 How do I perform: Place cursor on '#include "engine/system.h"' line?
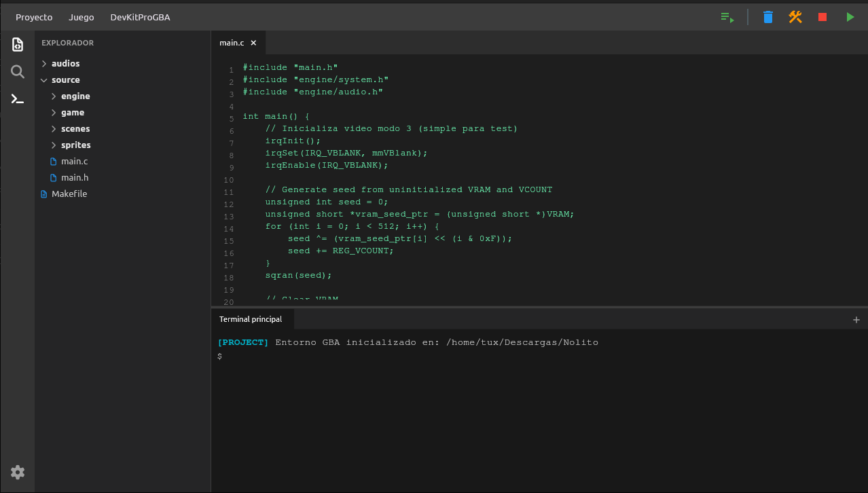[x=316, y=80]
